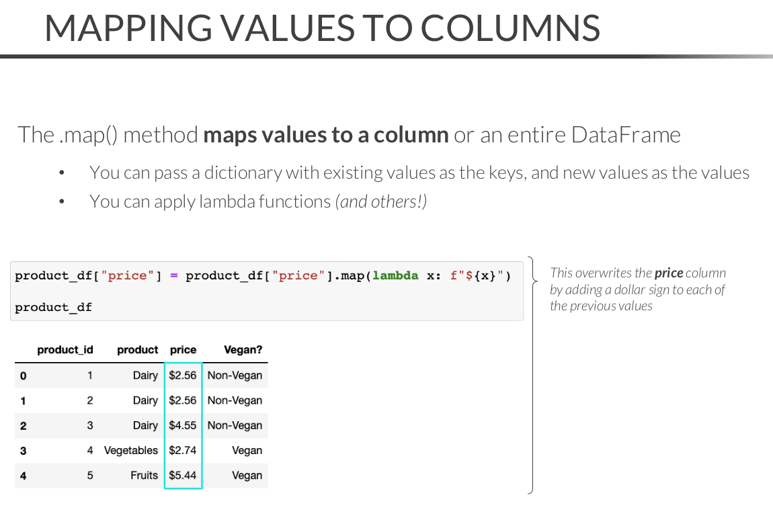
Task: Click the $5.44 price cell
Action: click(x=183, y=475)
